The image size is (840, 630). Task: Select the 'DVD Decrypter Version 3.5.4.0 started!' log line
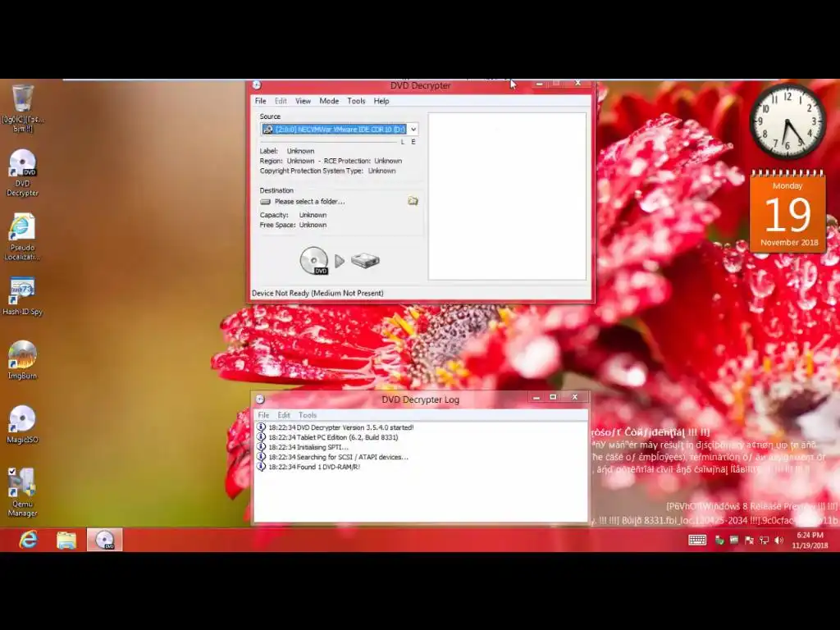click(340, 427)
